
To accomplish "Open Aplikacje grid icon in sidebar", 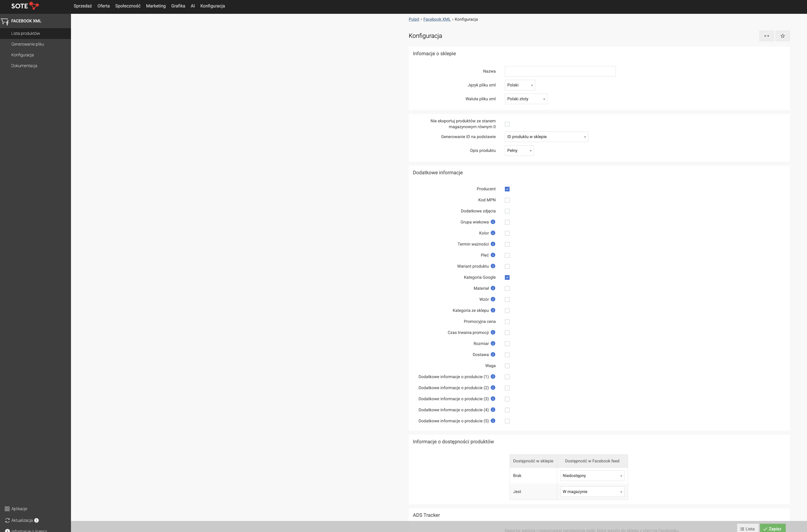I will pyautogui.click(x=7, y=509).
